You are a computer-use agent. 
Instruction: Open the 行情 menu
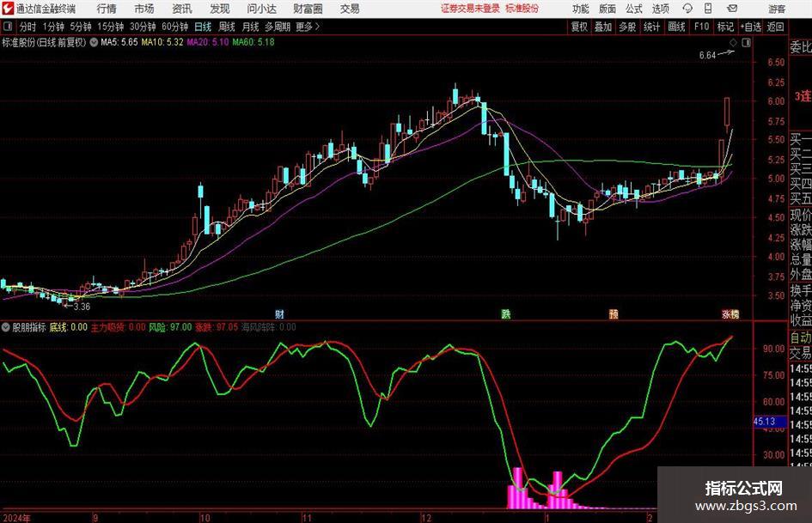point(107,9)
